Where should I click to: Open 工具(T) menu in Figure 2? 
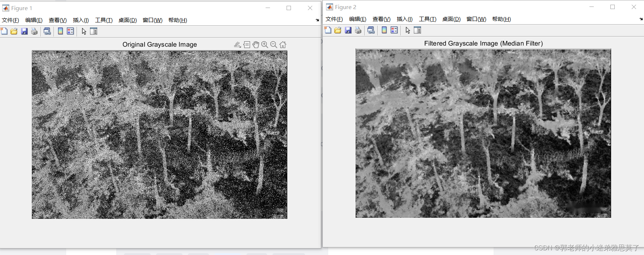pyautogui.click(x=428, y=19)
